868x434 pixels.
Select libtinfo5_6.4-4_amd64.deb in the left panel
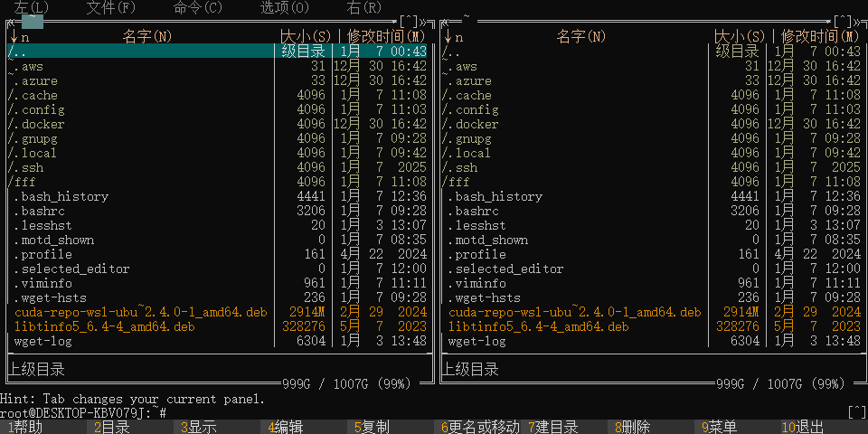[x=104, y=326]
